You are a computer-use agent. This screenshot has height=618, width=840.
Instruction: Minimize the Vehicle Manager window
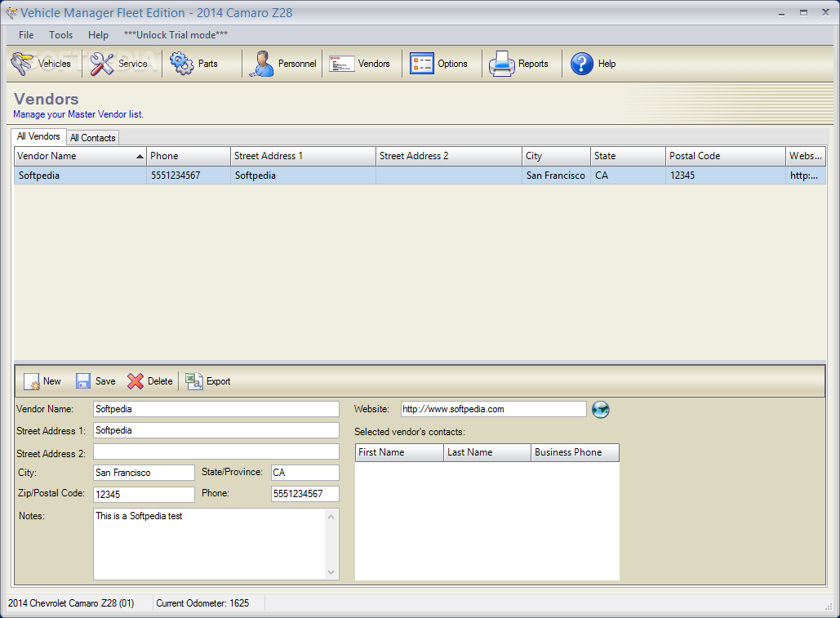point(781,13)
